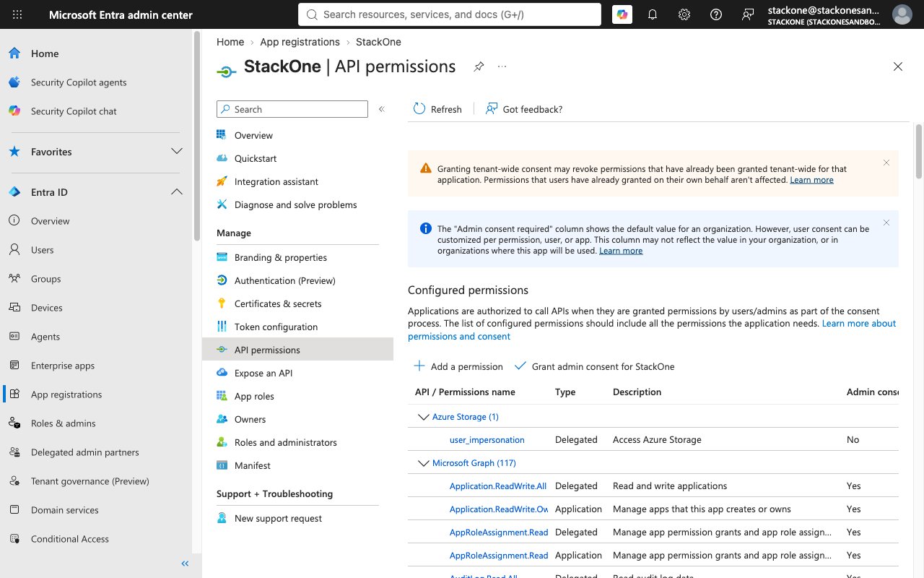Viewport: 924px width, 578px height.
Task: Open Copilot from the top bar
Action: pyautogui.click(x=622, y=14)
